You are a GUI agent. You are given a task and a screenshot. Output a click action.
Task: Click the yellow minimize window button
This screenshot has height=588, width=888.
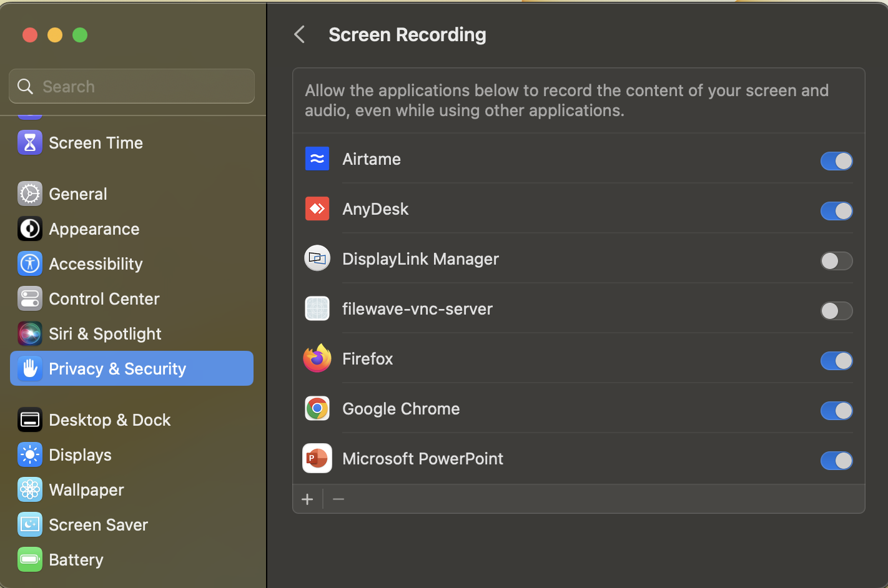55,35
